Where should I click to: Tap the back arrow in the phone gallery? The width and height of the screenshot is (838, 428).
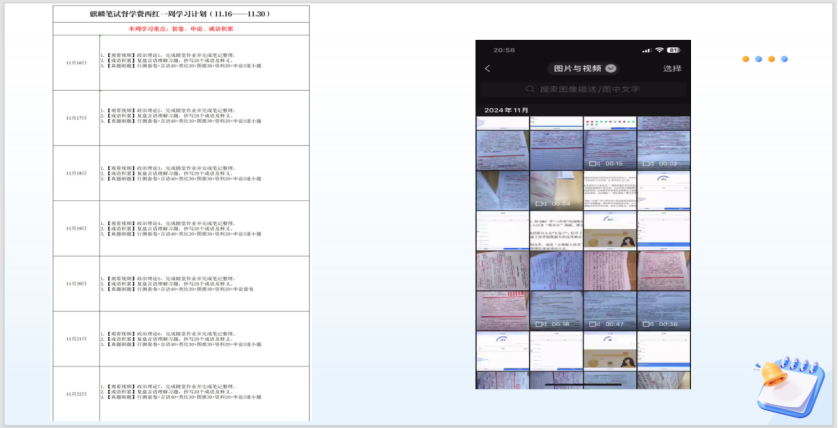488,69
